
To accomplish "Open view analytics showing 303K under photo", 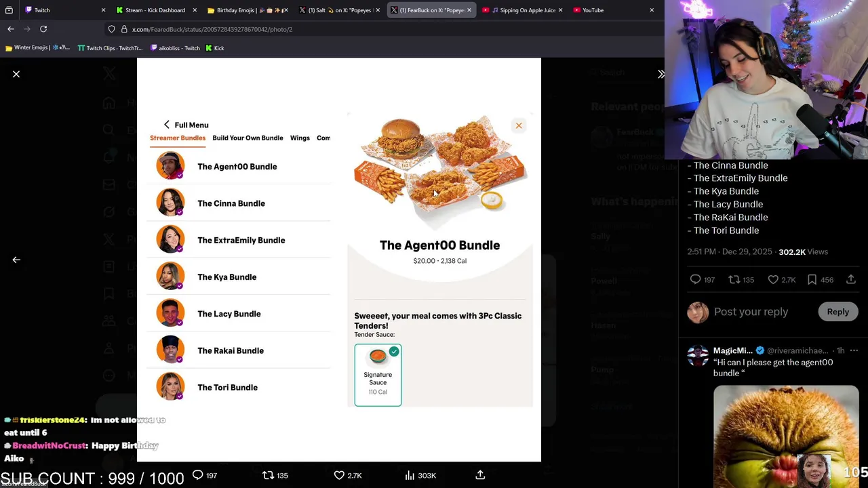I will pyautogui.click(x=410, y=475).
